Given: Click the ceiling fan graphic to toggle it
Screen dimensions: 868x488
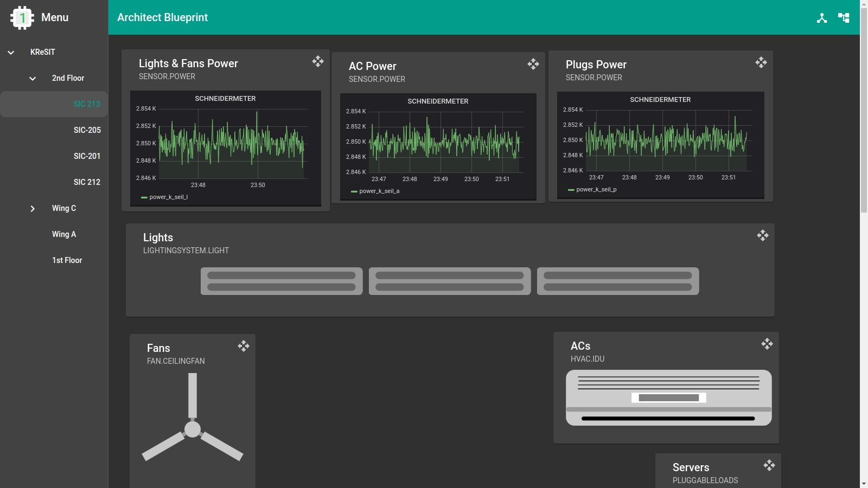Looking at the screenshot, I should tap(192, 430).
